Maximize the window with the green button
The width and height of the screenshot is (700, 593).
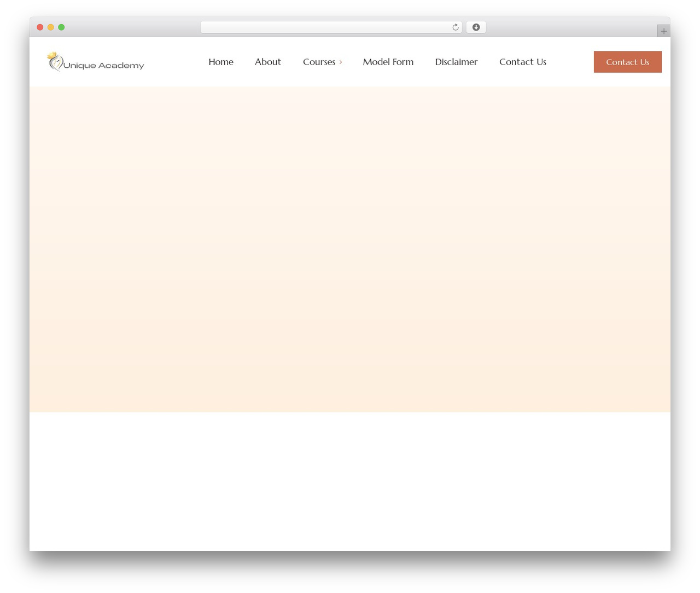tap(61, 27)
